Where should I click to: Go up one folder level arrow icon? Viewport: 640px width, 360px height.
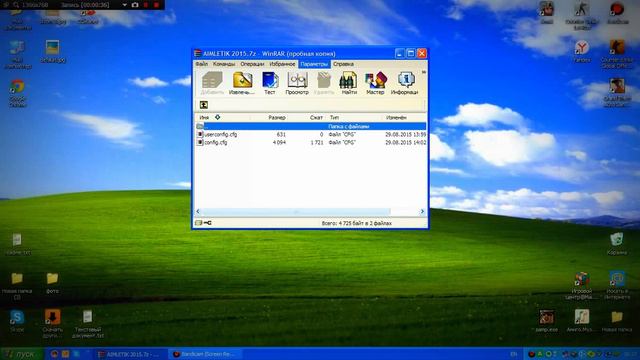click(x=204, y=105)
